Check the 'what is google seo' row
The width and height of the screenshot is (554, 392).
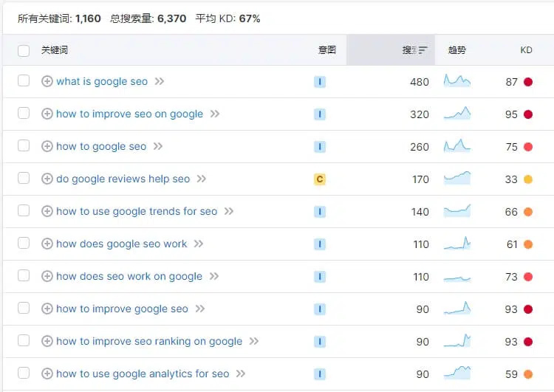24,80
